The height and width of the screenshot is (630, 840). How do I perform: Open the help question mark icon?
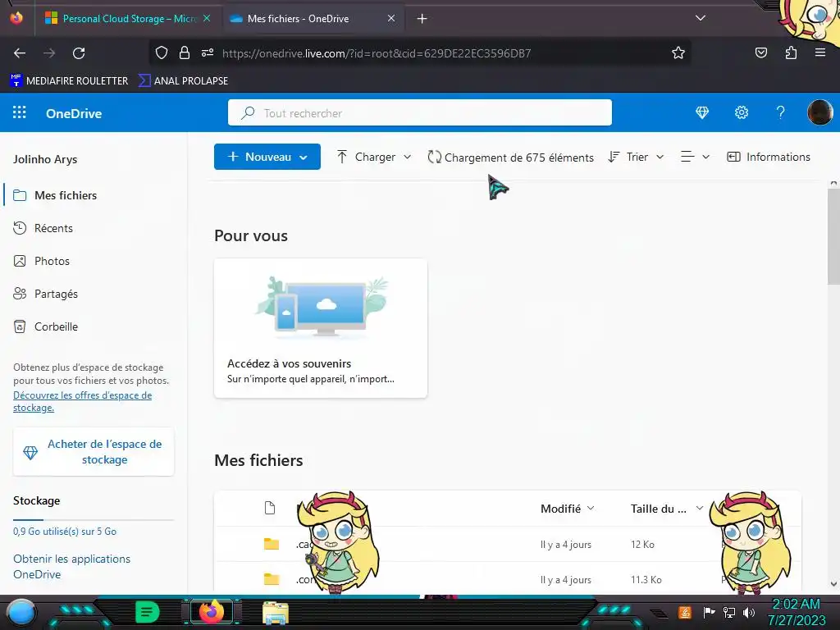tap(781, 112)
